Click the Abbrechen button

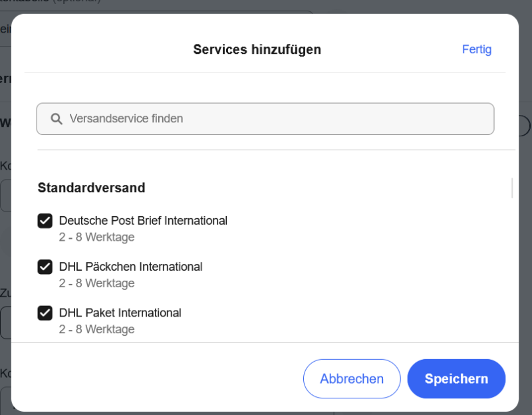click(x=352, y=378)
